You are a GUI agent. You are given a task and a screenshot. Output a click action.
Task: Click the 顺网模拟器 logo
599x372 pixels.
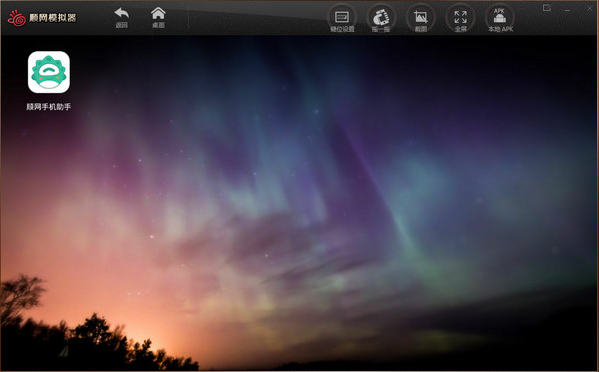[42, 18]
